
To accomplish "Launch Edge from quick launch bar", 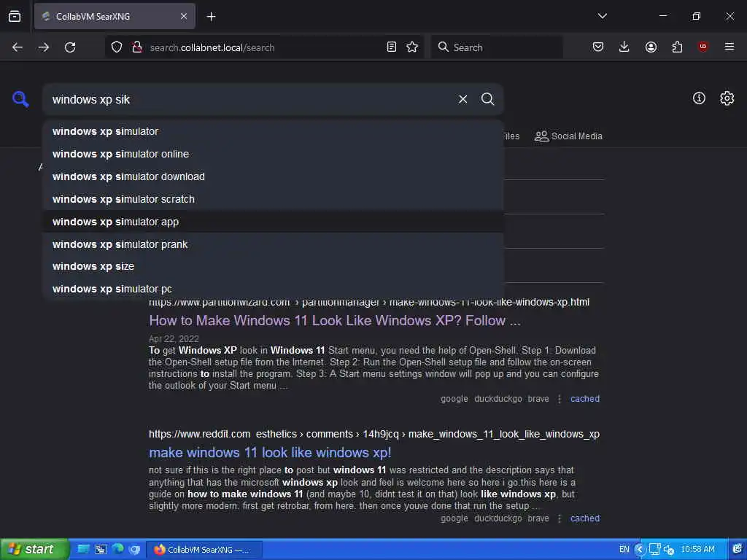I will tap(117, 549).
